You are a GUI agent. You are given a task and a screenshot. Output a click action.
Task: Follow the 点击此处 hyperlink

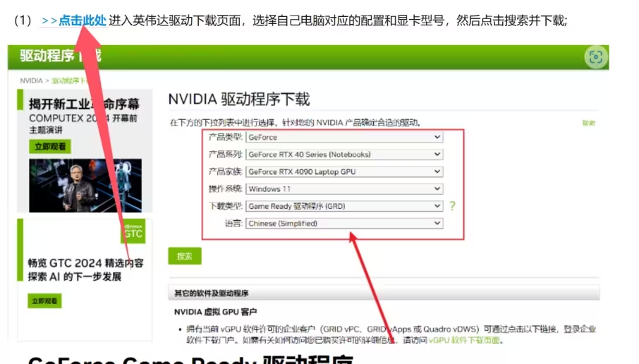point(82,21)
